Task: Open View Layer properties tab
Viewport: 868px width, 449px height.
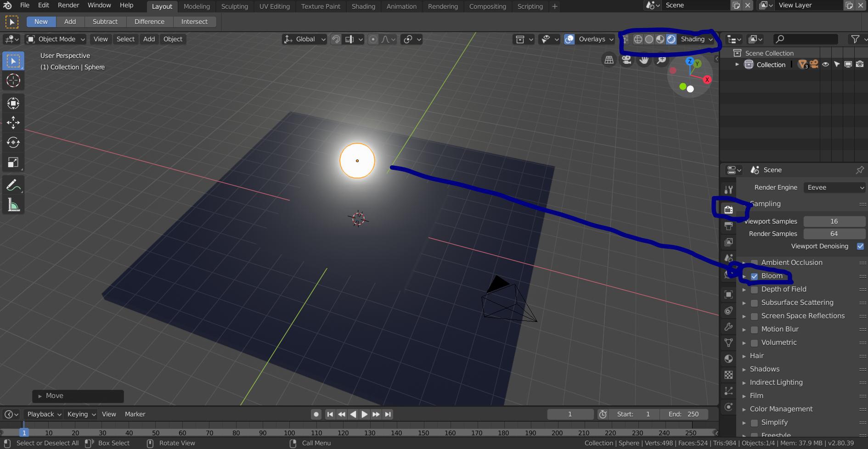Action: tap(728, 242)
